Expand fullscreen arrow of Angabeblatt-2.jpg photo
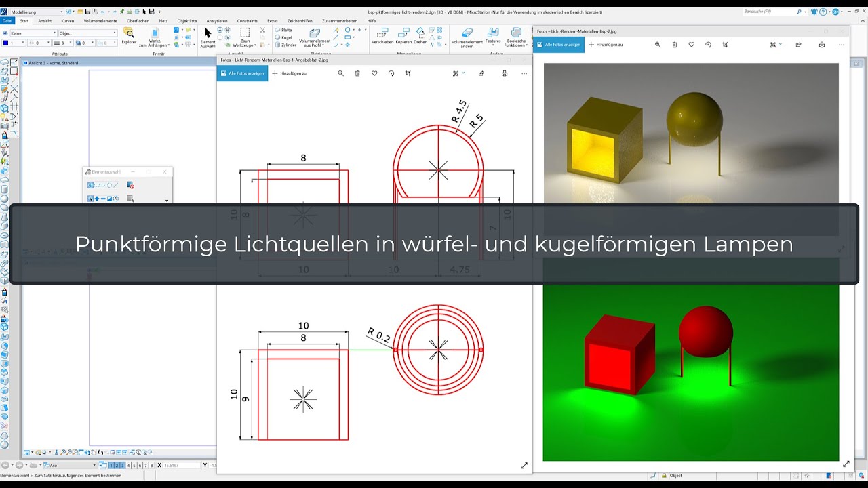 point(524,465)
